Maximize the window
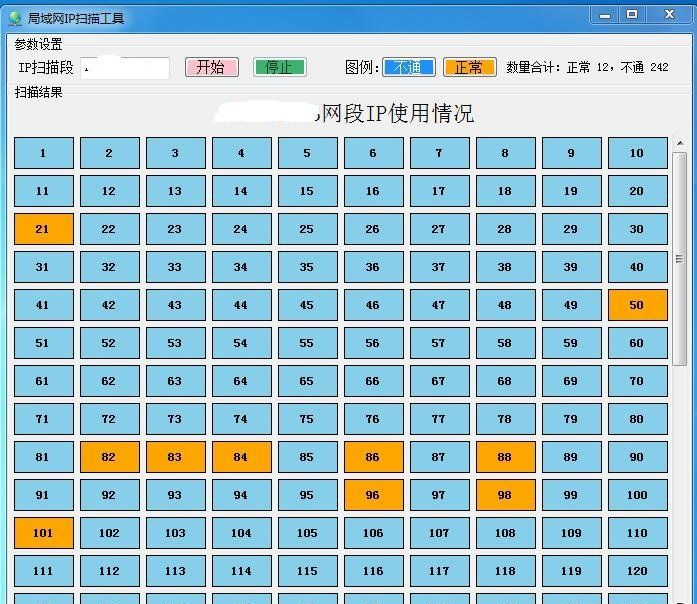 click(632, 14)
